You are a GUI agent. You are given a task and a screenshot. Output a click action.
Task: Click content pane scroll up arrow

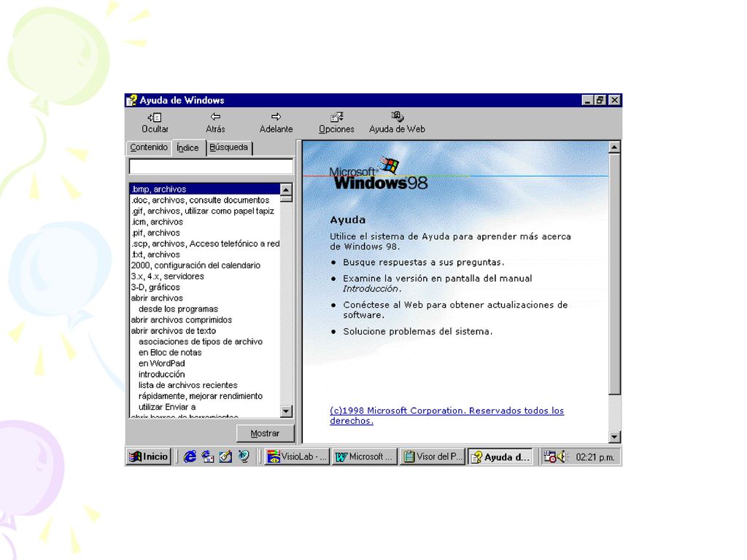[x=614, y=147]
